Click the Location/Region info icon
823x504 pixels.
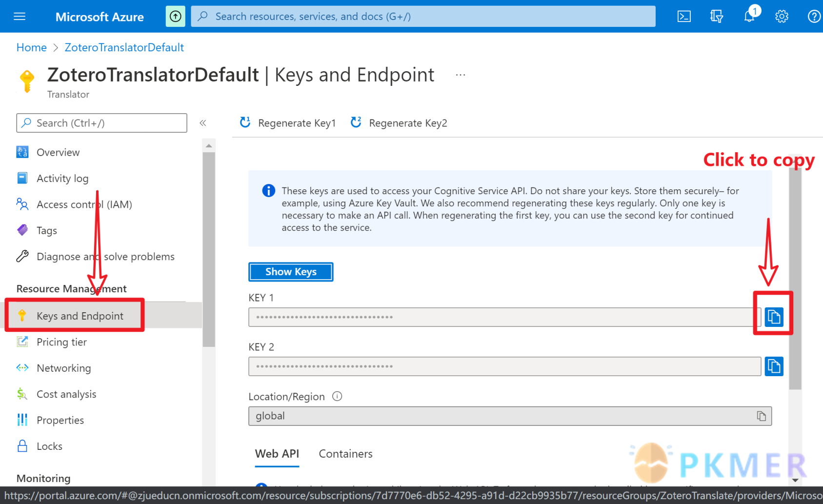tap(337, 396)
